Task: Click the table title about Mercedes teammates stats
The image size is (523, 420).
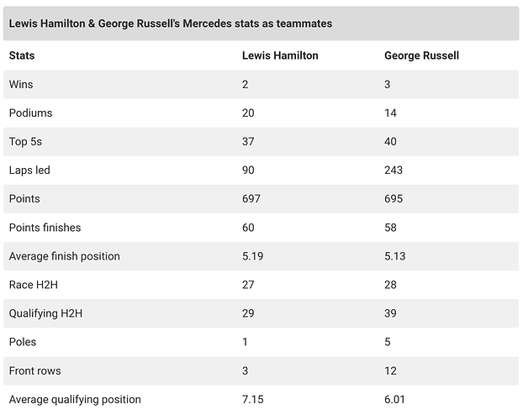Action: (x=170, y=24)
